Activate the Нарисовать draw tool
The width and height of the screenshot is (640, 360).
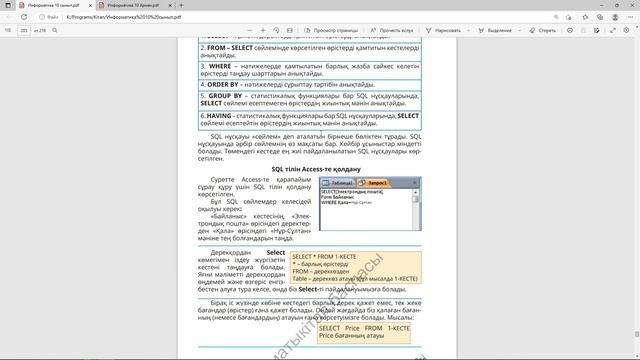[x=443, y=30]
